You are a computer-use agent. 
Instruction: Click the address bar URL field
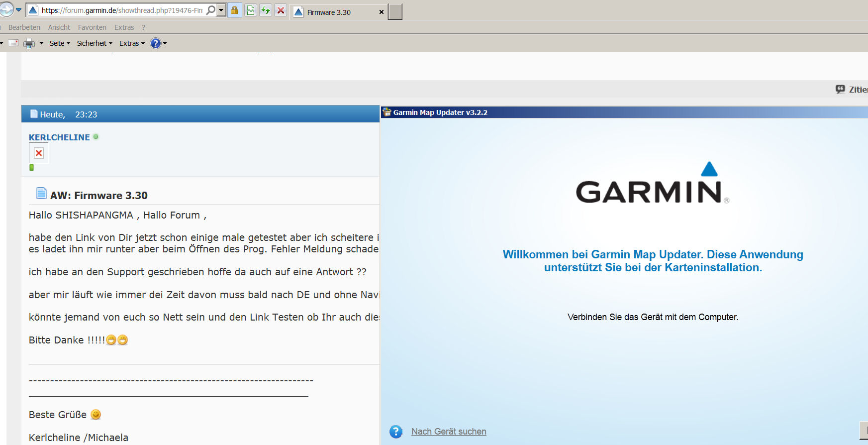click(122, 10)
